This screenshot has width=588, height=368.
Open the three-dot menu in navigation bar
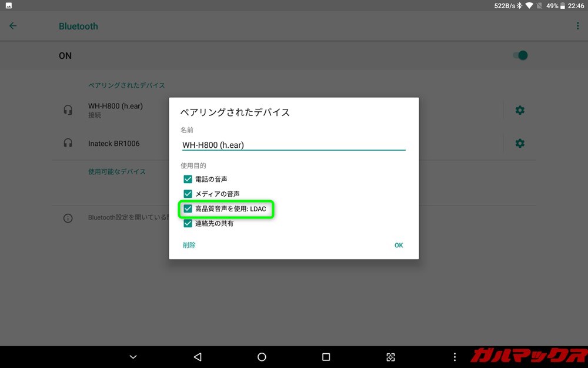(x=454, y=357)
